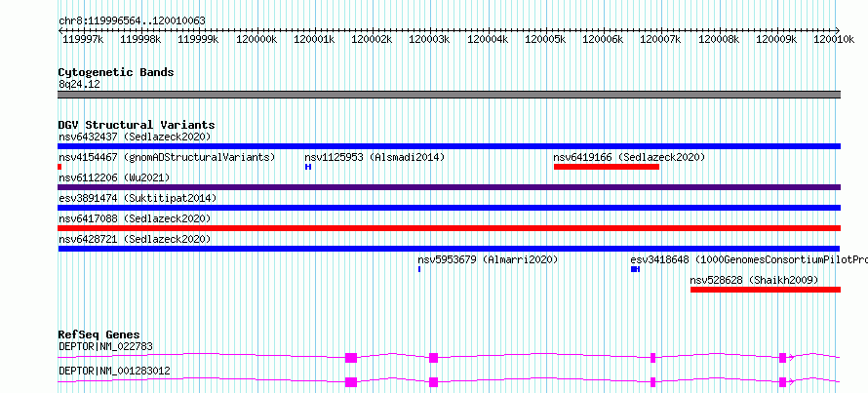Click the 120004k ruler label
The height and width of the screenshot is (393, 868).
coord(488,39)
